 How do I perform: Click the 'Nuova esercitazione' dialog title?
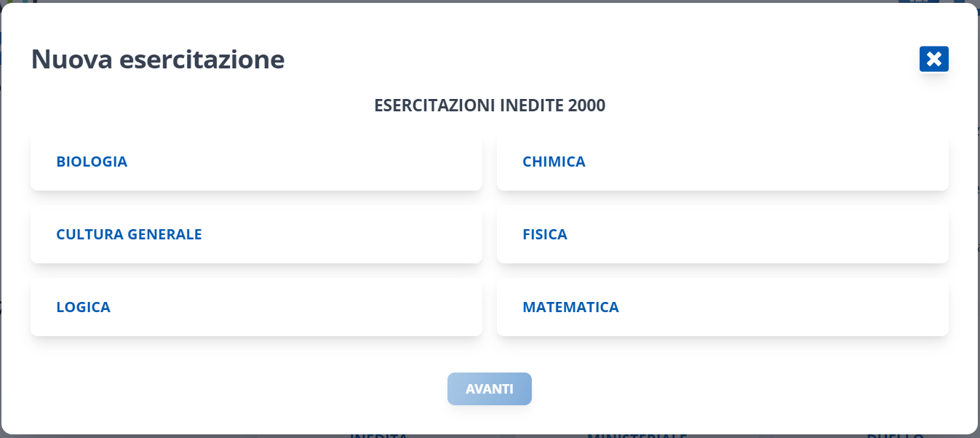pos(157,59)
